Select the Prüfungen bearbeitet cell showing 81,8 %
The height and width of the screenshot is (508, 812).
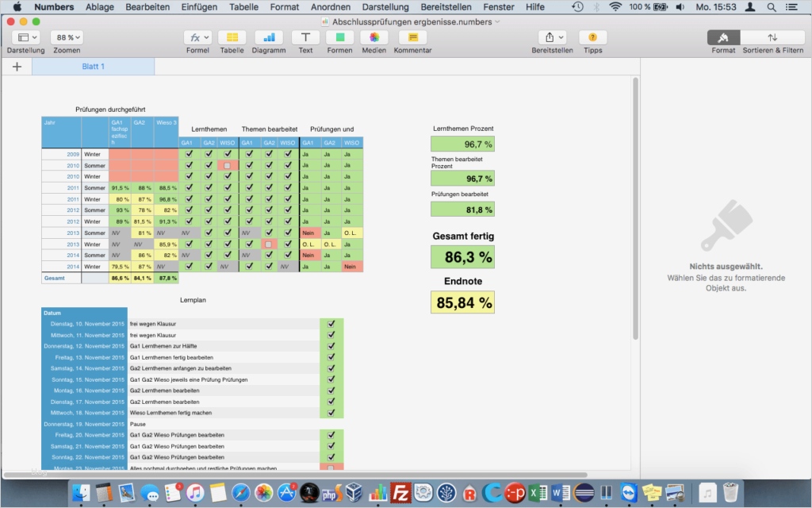[462, 210]
